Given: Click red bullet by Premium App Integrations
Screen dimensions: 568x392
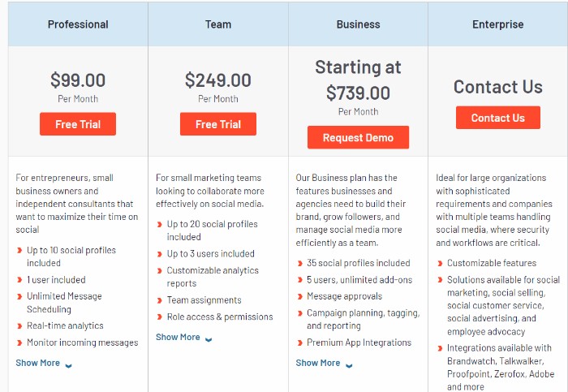Looking at the screenshot, I should point(300,342).
